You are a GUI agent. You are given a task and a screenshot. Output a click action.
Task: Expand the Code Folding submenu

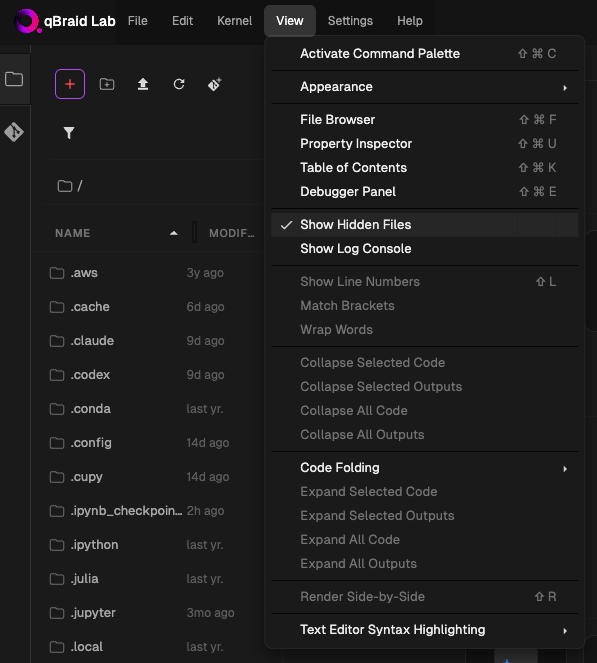coord(424,468)
